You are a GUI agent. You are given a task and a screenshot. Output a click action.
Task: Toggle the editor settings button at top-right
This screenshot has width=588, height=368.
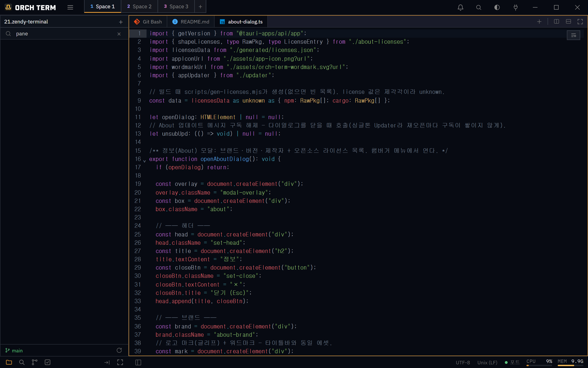click(574, 35)
